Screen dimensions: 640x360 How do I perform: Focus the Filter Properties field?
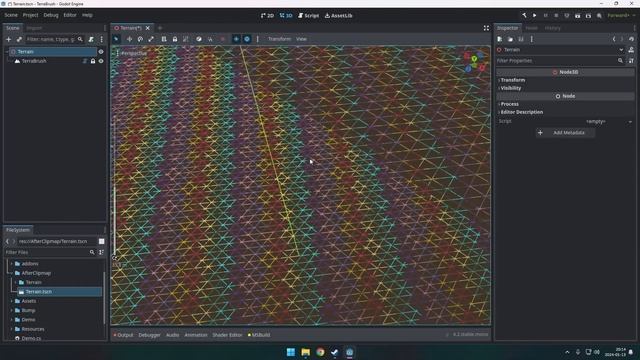[x=560, y=61]
